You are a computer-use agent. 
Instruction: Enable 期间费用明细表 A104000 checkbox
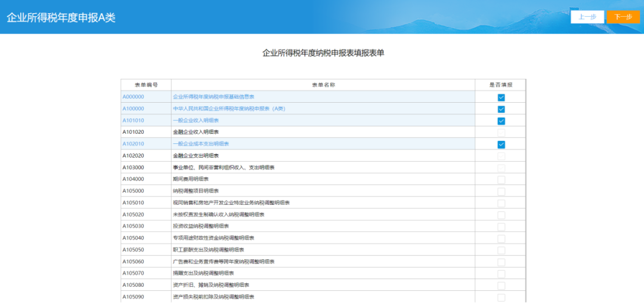coord(501,180)
